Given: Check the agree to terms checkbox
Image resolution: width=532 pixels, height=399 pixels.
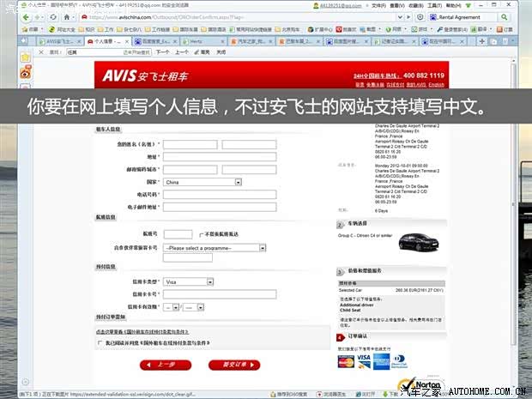Looking at the screenshot, I should point(100,342).
